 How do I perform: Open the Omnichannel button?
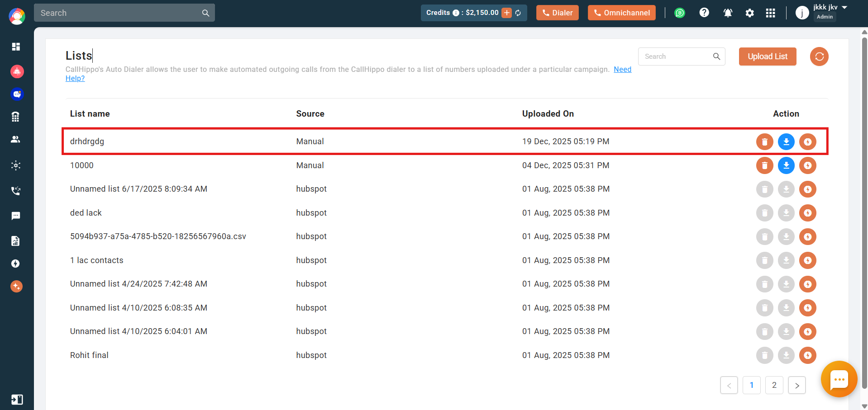click(621, 13)
